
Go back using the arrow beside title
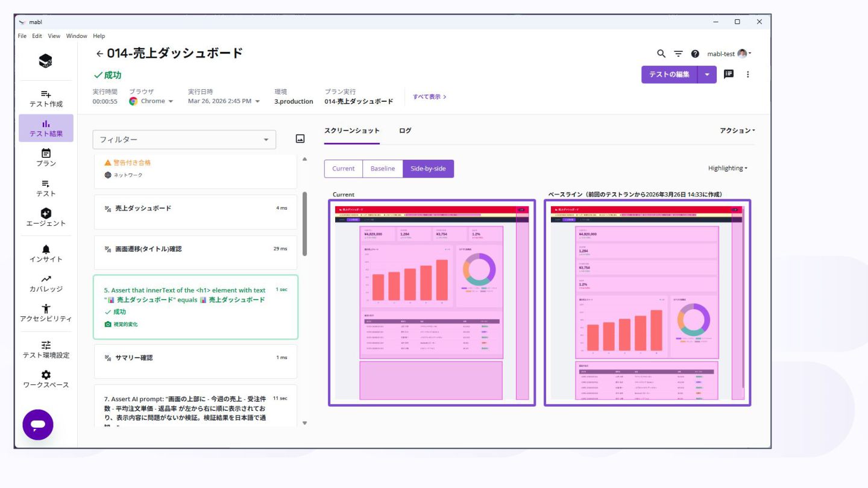99,54
